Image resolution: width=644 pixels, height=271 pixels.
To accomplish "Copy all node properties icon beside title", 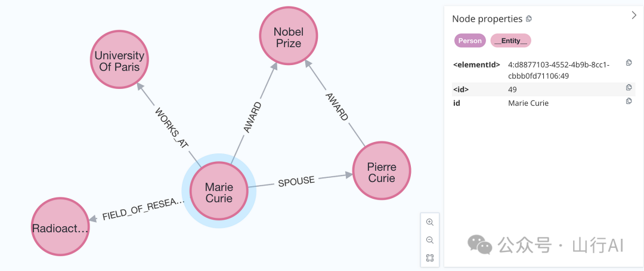I will [529, 19].
